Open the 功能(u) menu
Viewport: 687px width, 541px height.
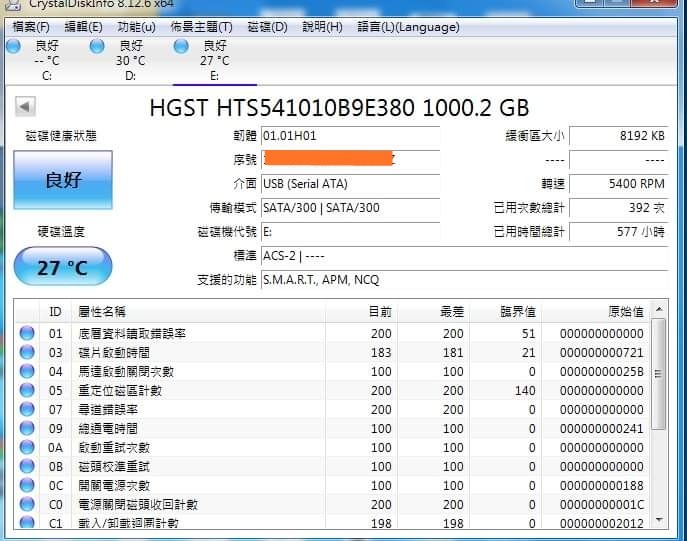click(136, 27)
